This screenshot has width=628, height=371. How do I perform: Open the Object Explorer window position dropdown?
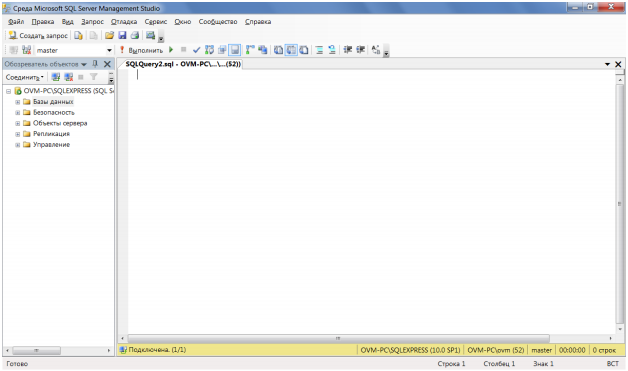[x=84, y=64]
